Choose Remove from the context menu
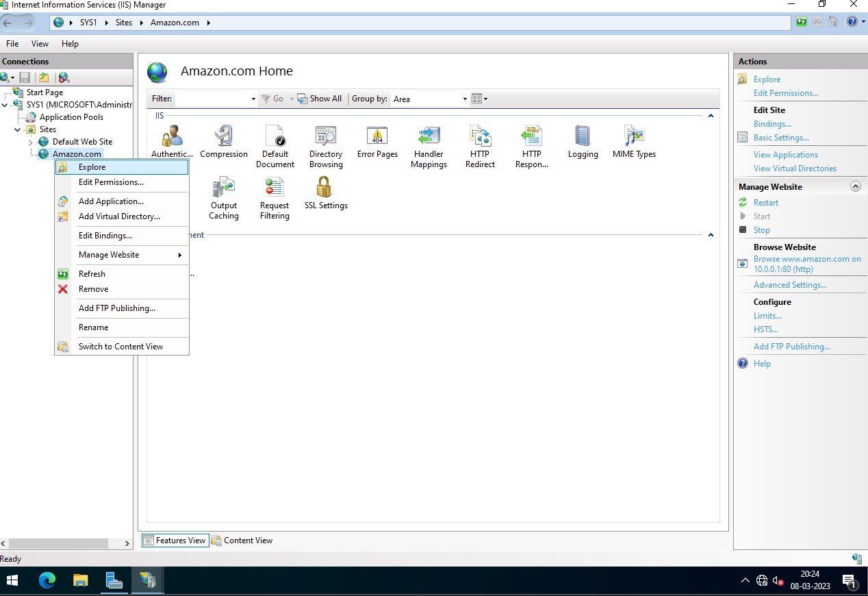 [122, 289]
